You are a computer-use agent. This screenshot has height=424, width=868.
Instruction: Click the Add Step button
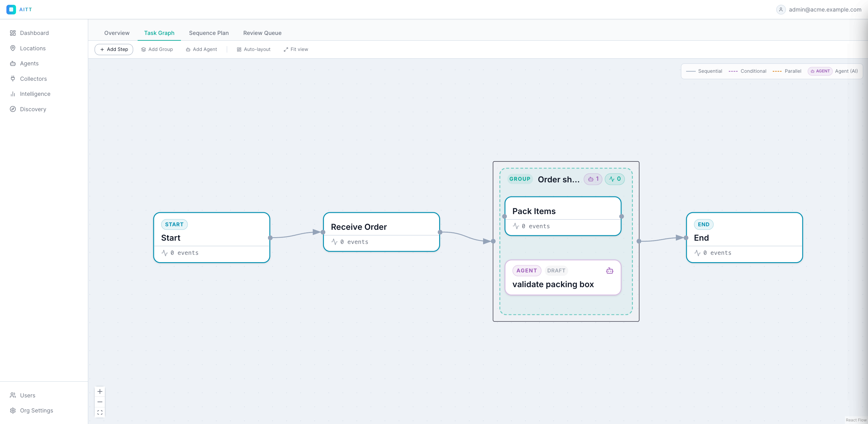pyautogui.click(x=114, y=49)
